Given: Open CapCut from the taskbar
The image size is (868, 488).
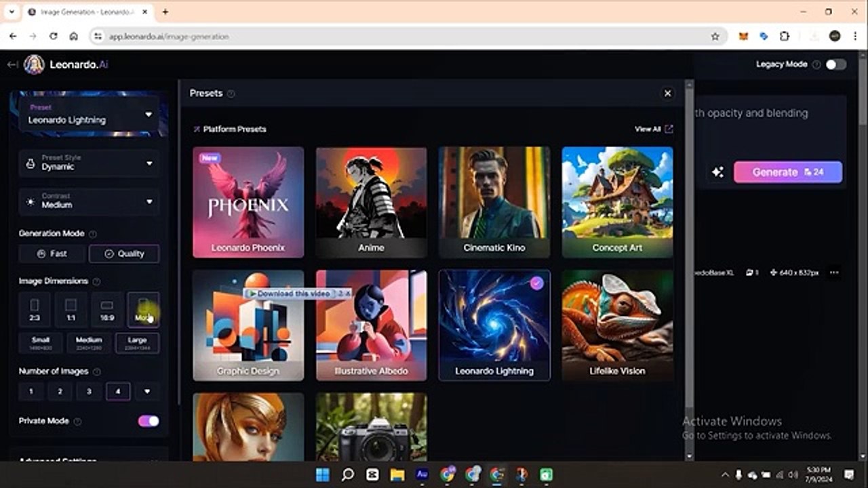Looking at the screenshot, I should 372,474.
